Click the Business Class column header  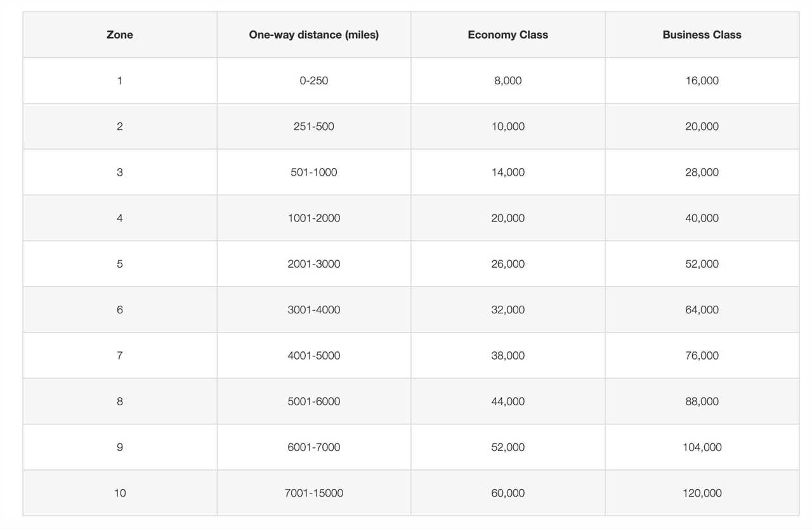(702, 35)
